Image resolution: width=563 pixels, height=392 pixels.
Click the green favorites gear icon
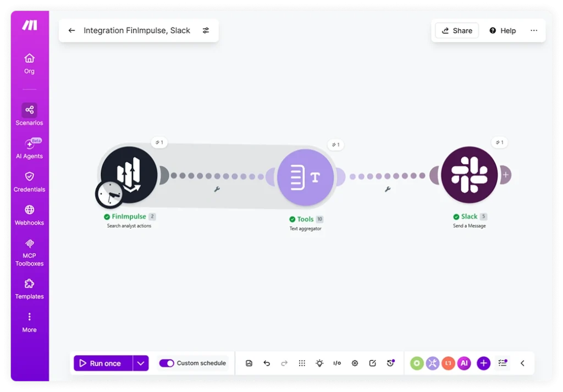417,363
